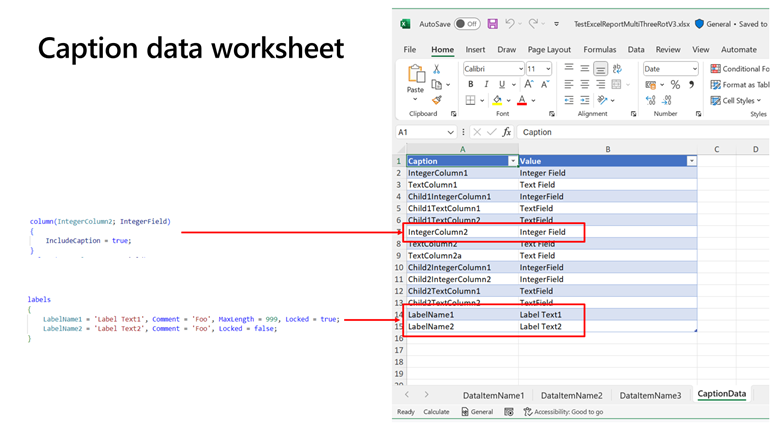The height and width of the screenshot is (440, 780).
Task: Increase font size with larger A
Action: click(x=529, y=85)
